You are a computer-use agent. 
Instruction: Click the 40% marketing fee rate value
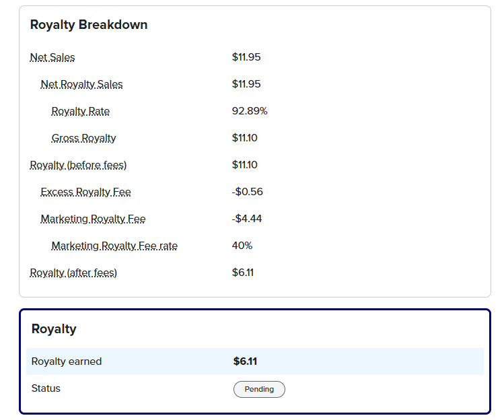[x=242, y=246]
